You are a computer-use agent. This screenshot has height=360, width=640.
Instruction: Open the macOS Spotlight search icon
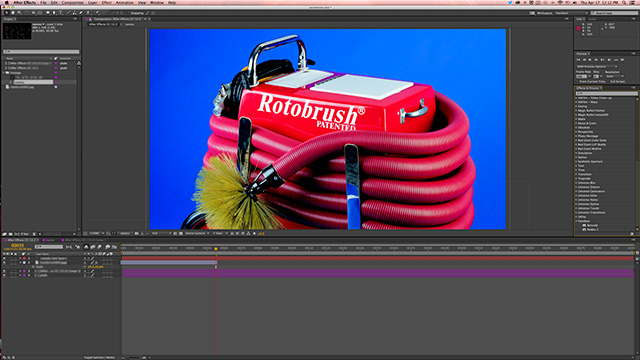(x=624, y=2)
